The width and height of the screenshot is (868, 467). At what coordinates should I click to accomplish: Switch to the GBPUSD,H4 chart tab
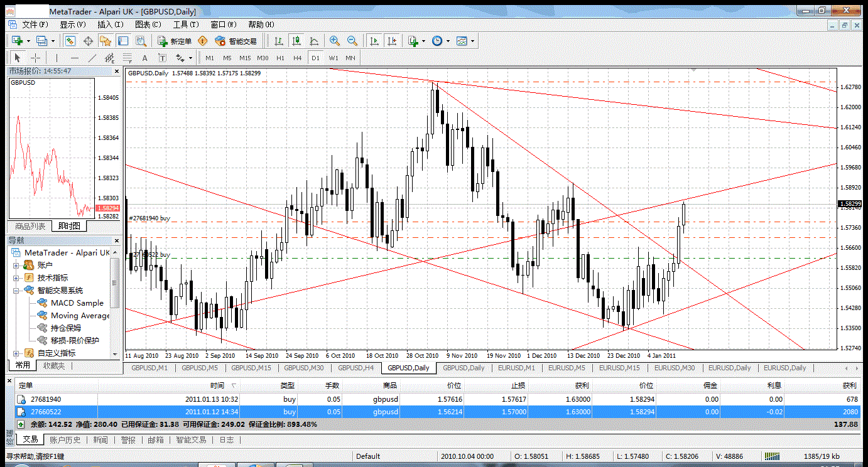tap(355, 368)
